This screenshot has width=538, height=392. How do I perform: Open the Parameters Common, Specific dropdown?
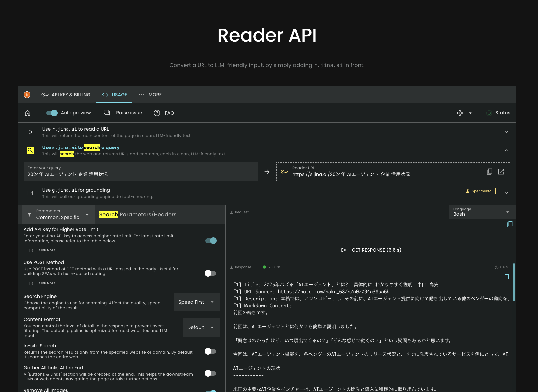coord(59,215)
